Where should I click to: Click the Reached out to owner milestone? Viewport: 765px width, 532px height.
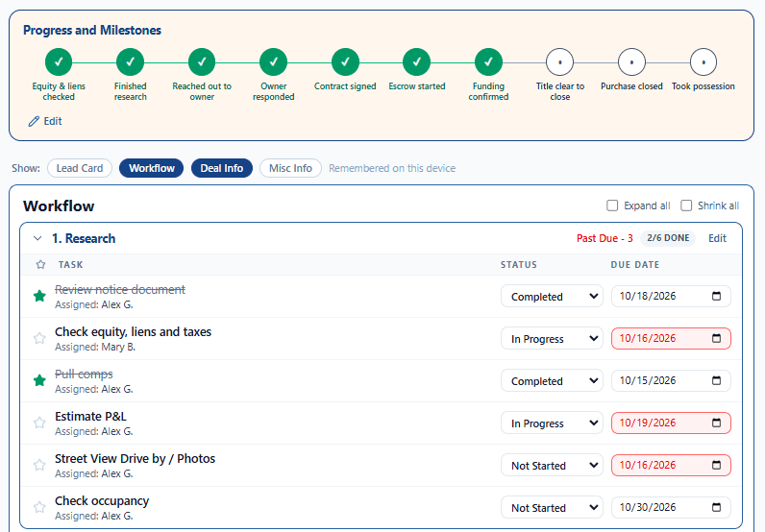click(202, 61)
